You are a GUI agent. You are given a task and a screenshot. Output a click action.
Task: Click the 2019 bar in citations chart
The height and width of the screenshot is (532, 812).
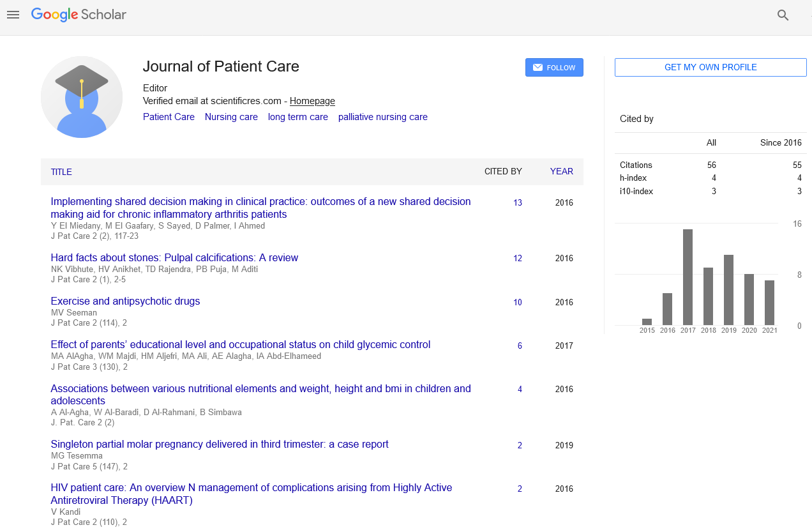tap(728, 290)
